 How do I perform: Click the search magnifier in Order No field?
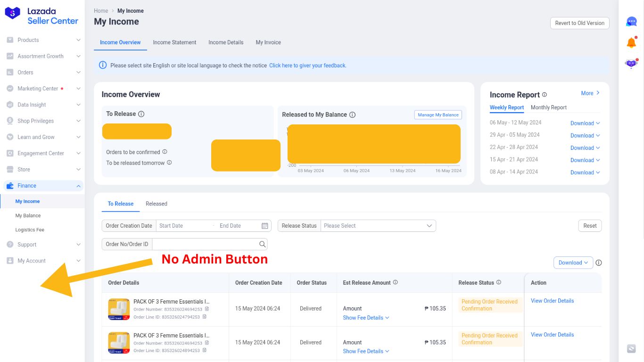(x=262, y=244)
